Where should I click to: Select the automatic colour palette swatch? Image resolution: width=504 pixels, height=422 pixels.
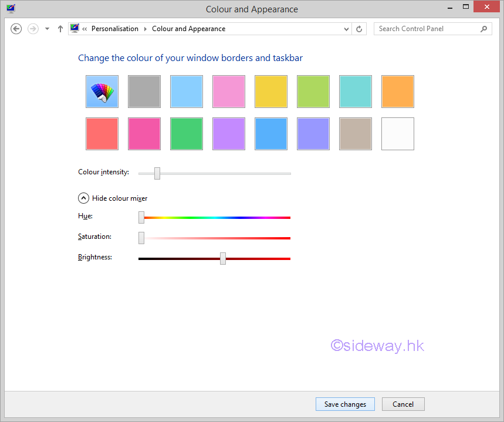click(x=102, y=92)
